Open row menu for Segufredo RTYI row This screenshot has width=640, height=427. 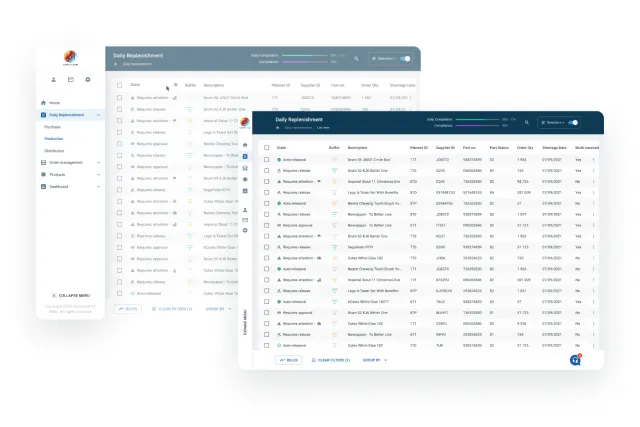(x=593, y=247)
